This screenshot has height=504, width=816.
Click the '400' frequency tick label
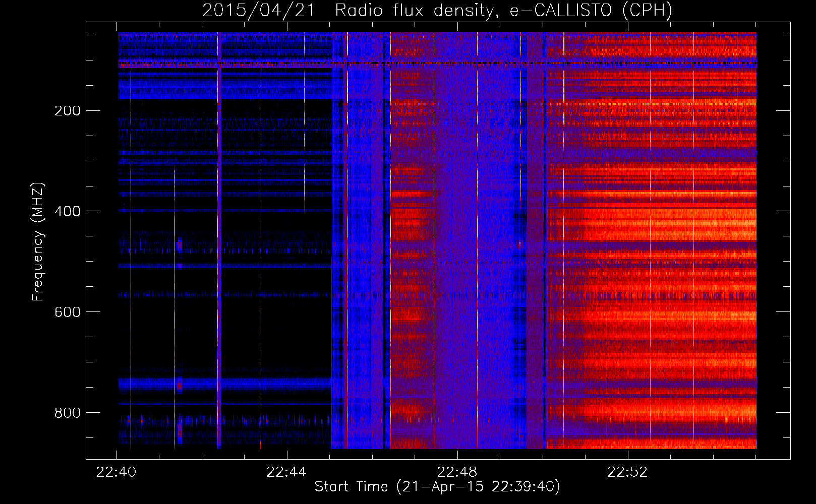click(x=68, y=211)
